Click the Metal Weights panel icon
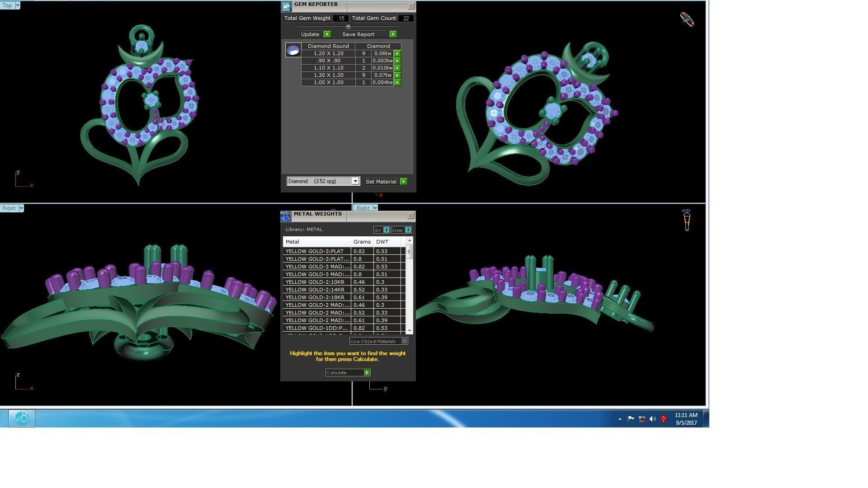 pyautogui.click(x=286, y=216)
